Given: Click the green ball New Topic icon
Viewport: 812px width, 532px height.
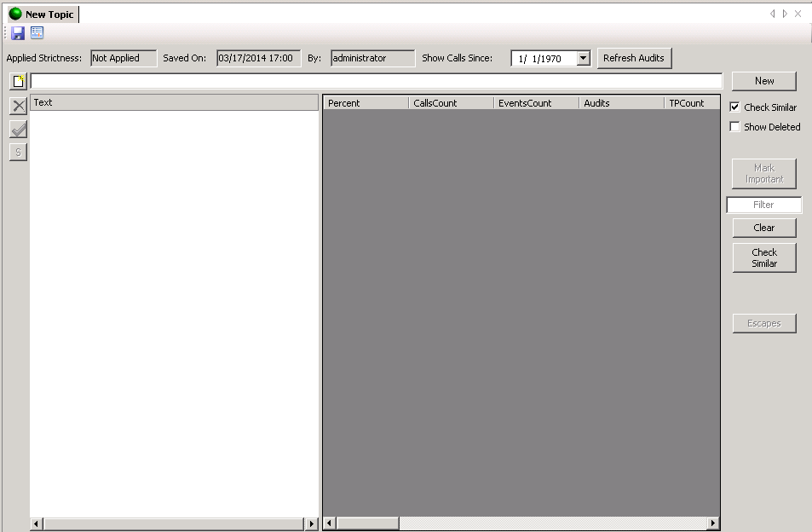Looking at the screenshot, I should pos(15,14).
